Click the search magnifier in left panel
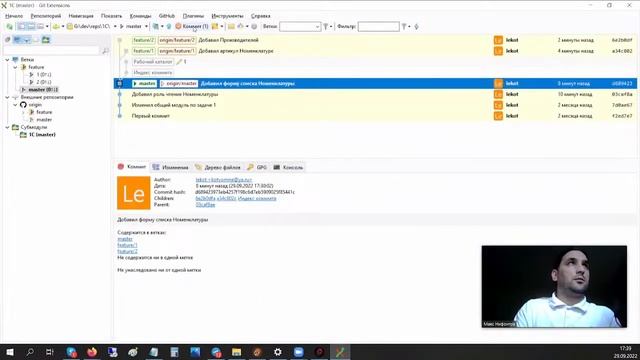Viewport: 640px width, 360px height. [105, 51]
